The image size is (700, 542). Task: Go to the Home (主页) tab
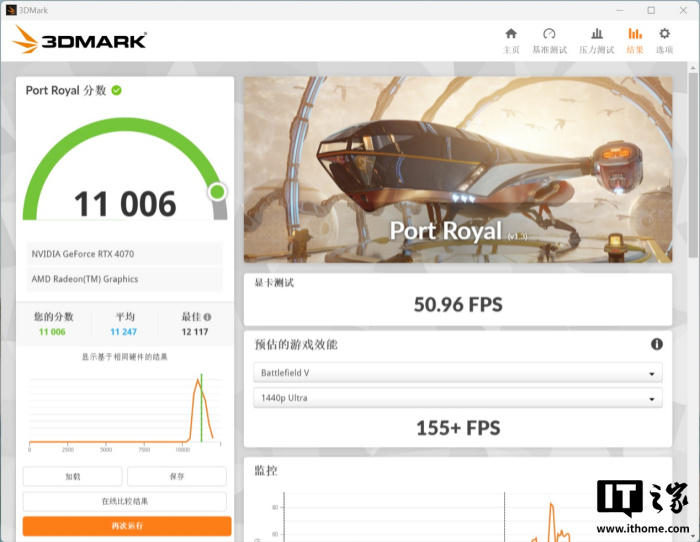point(511,39)
